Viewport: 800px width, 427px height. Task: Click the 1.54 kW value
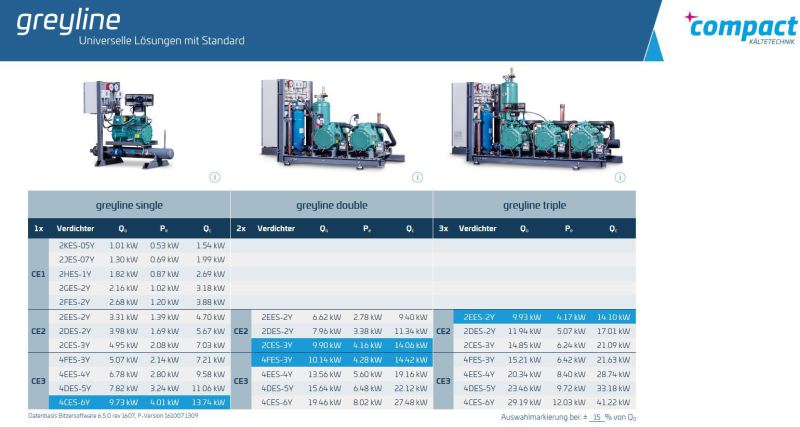[210, 245]
